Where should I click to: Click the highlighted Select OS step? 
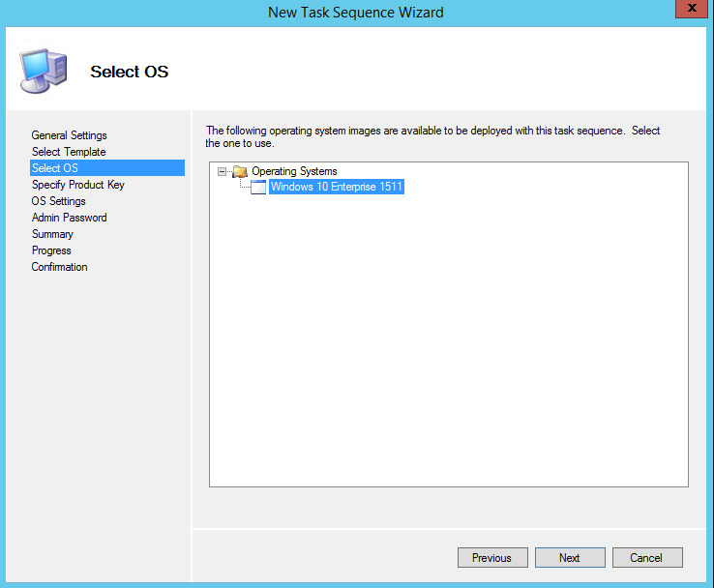tap(55, 168)
